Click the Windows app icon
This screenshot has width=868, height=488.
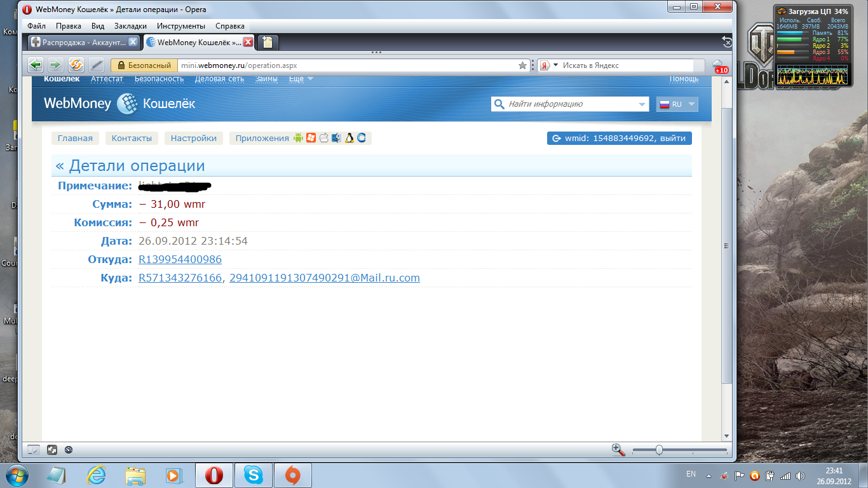311,138
